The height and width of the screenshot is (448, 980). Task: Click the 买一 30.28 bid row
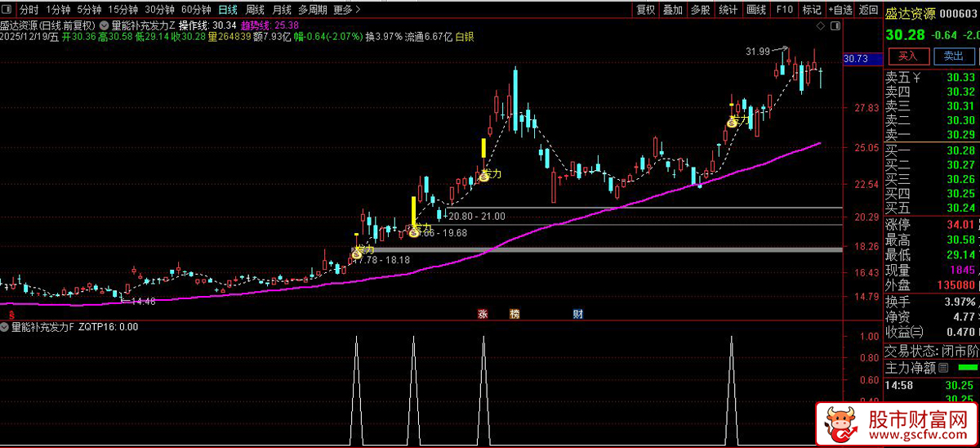point(932,150)
